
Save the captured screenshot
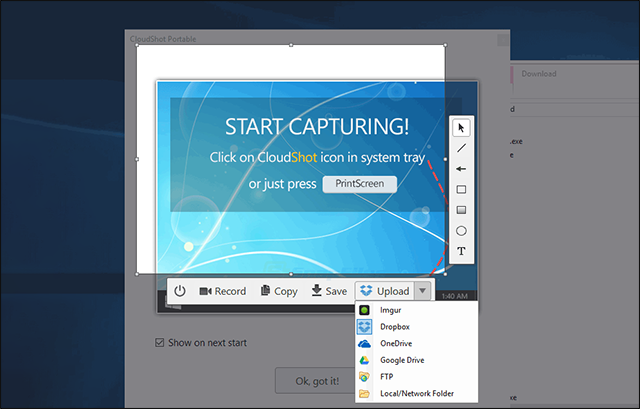coord(329,291)
